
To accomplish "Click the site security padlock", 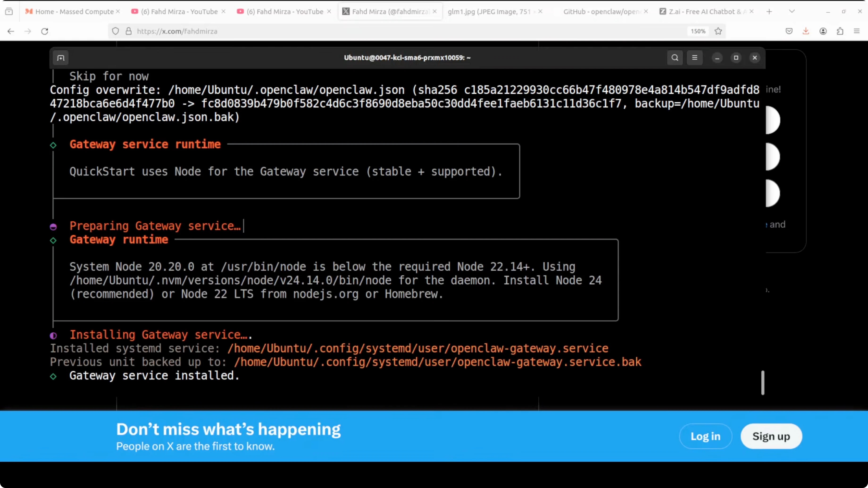I will tap(128, 31).
